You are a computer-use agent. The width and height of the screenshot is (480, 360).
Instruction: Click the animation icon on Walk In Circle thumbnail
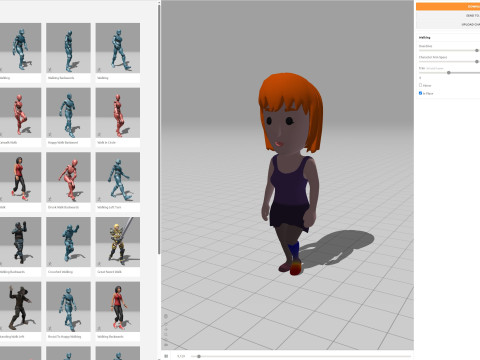tap(99, 134)
